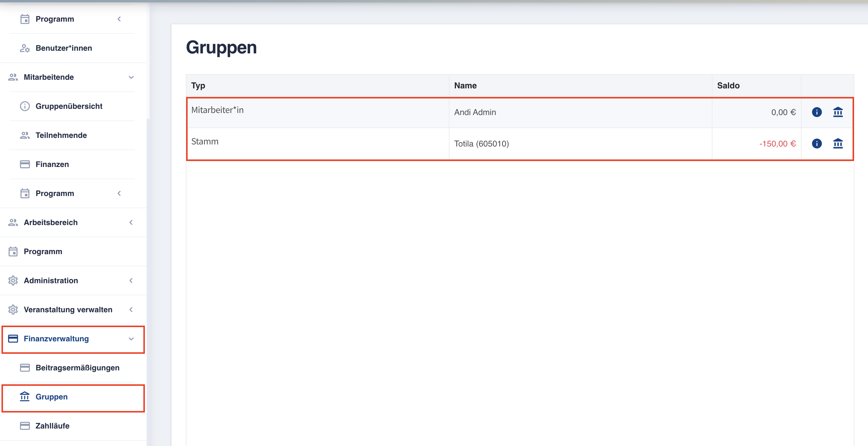This screenshot has height=446, width=868.
Task: Collapse the Finanzverwaltung chevron
Action: [x=131, y=339]
